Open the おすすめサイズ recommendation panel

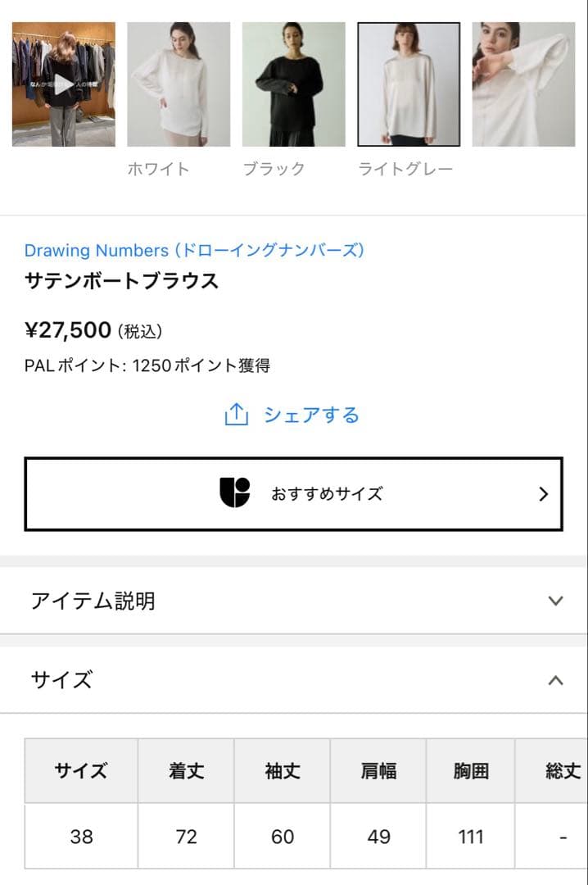click(294, 492)
